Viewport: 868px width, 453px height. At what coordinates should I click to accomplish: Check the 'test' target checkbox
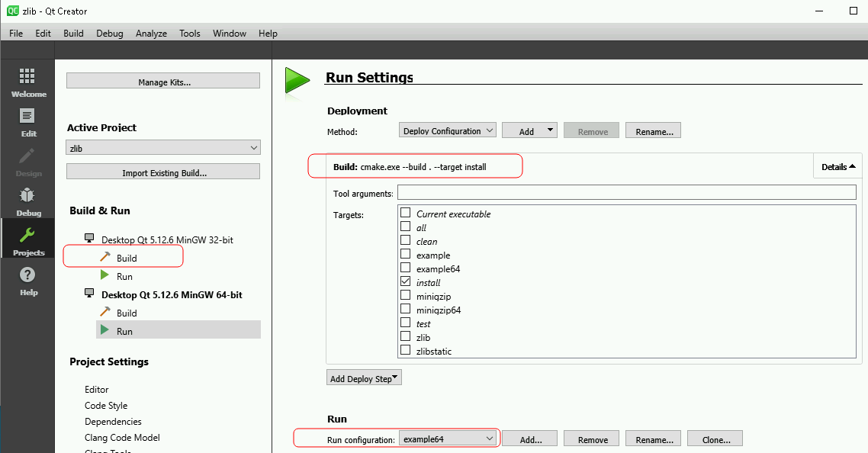coord(405,323)
